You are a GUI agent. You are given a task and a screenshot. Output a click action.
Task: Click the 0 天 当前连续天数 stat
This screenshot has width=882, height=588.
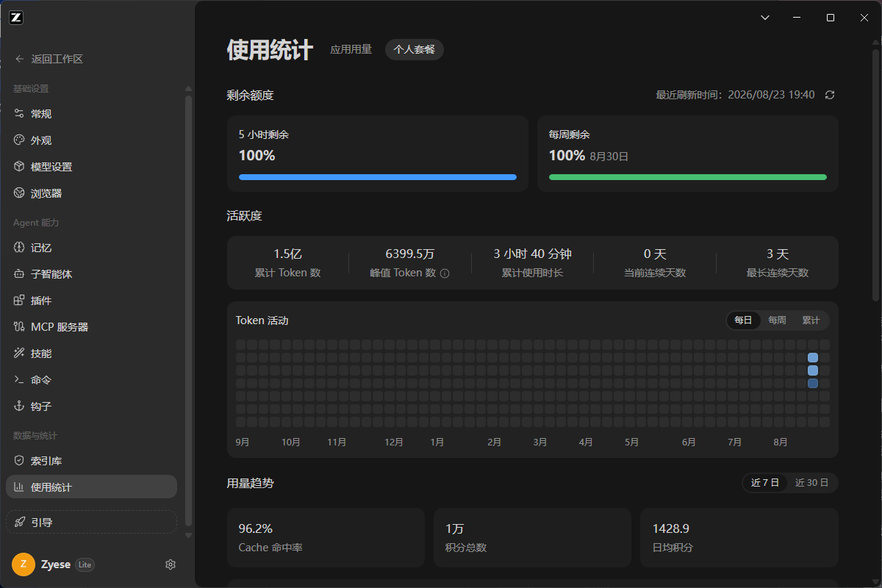pos(655,262)
